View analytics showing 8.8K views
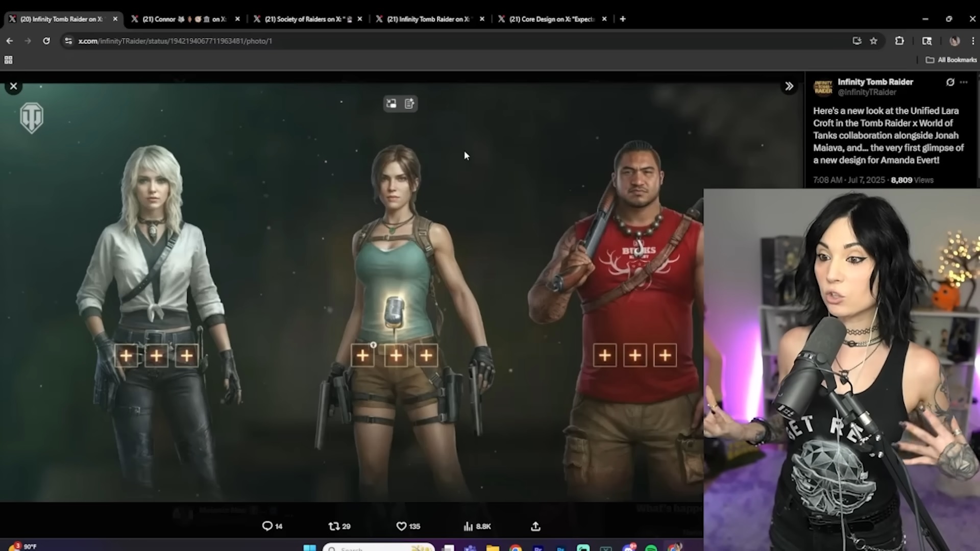 (477, 526)
